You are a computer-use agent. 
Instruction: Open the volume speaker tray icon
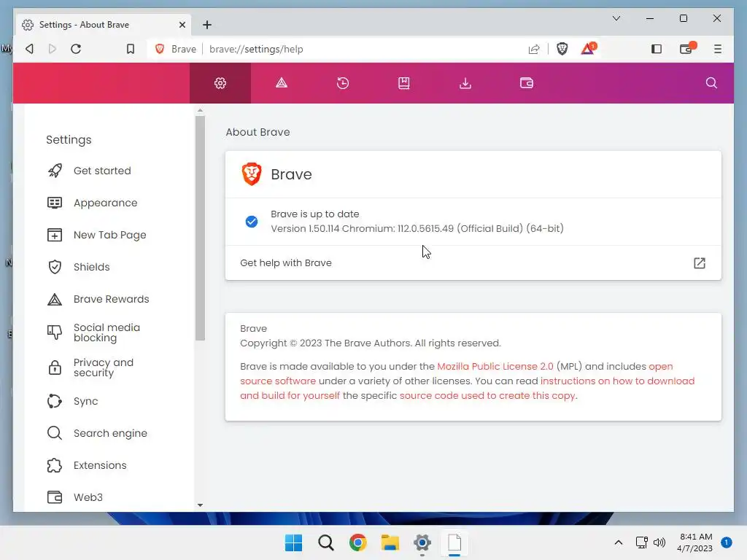(659, 542)
